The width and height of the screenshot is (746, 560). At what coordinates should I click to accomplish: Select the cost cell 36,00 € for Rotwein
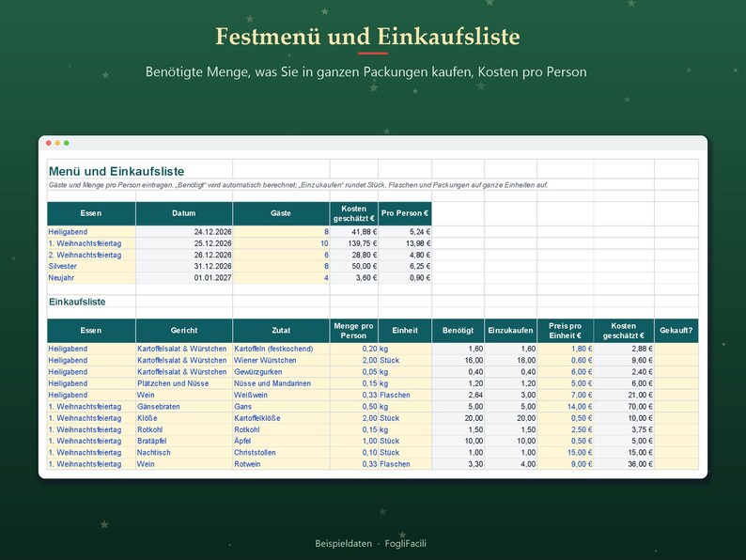[624, 464]
